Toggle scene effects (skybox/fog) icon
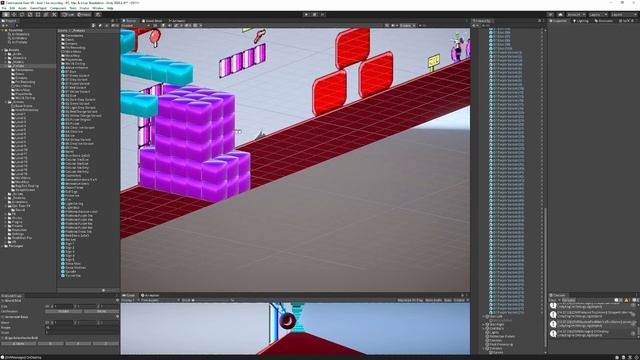 [x=175, y=25]
